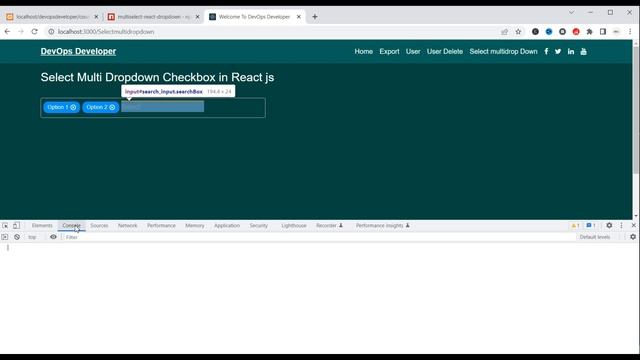This screenshot has width=640, height=360.
Task: Click the Option 2 selected chip
Action: (100, 107)
